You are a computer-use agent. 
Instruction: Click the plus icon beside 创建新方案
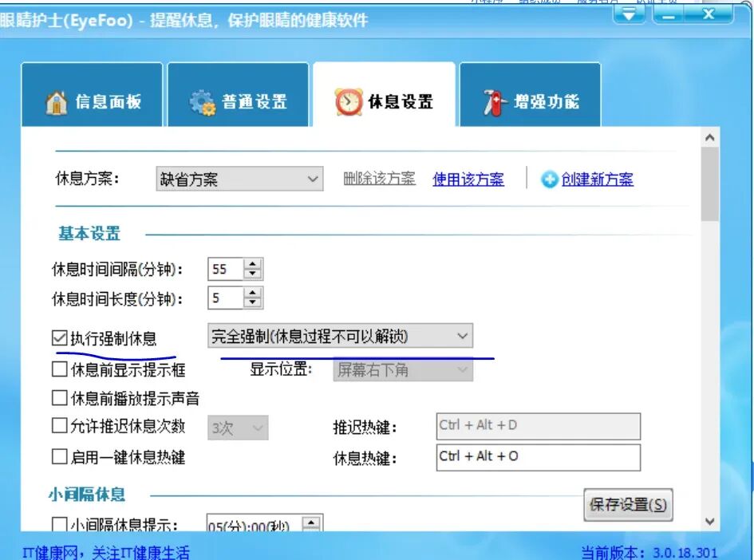(x=549, y=179)
